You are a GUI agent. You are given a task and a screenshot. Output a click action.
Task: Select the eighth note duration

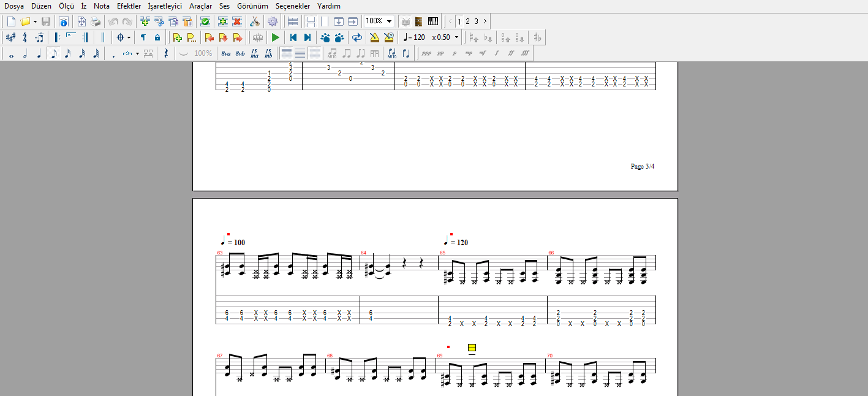(x=53, y=53)
